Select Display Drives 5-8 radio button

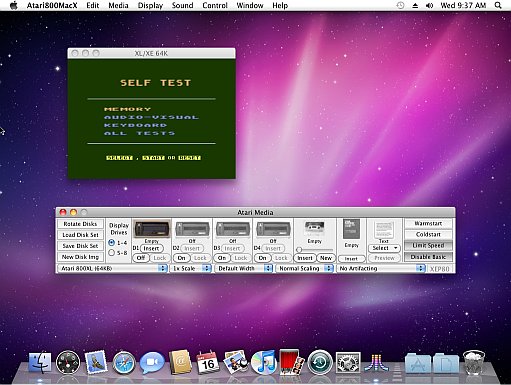[112, 253]
